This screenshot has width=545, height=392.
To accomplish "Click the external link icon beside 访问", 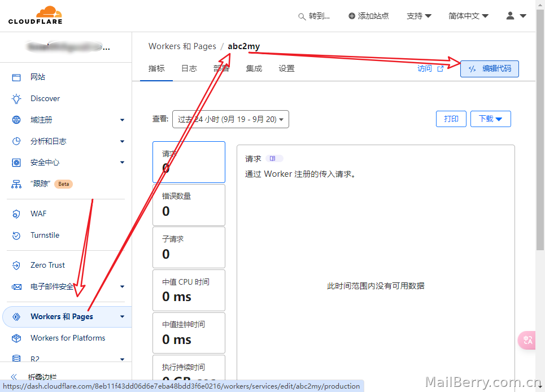I will click(x=441, y=68).
